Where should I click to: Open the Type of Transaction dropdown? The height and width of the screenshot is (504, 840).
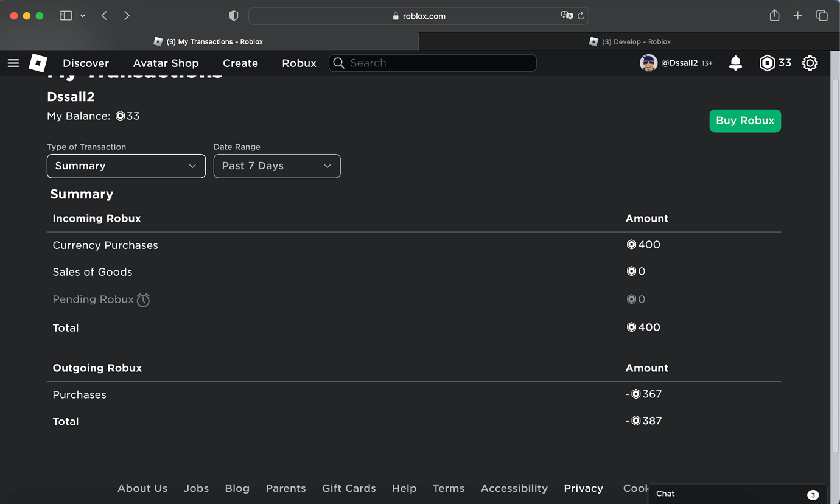[x=126, y=166]
